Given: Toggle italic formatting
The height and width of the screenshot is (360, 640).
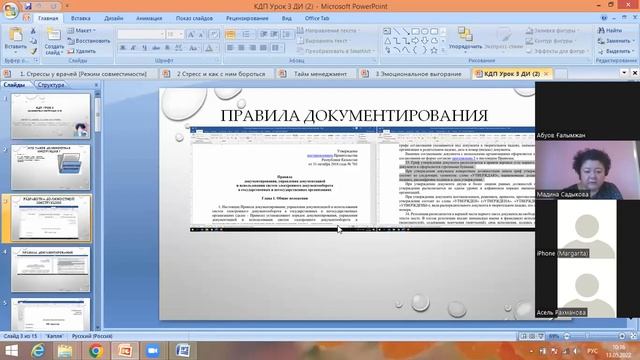Looking at the screenshot, I should pyautogui.click(x=133, y=48).
